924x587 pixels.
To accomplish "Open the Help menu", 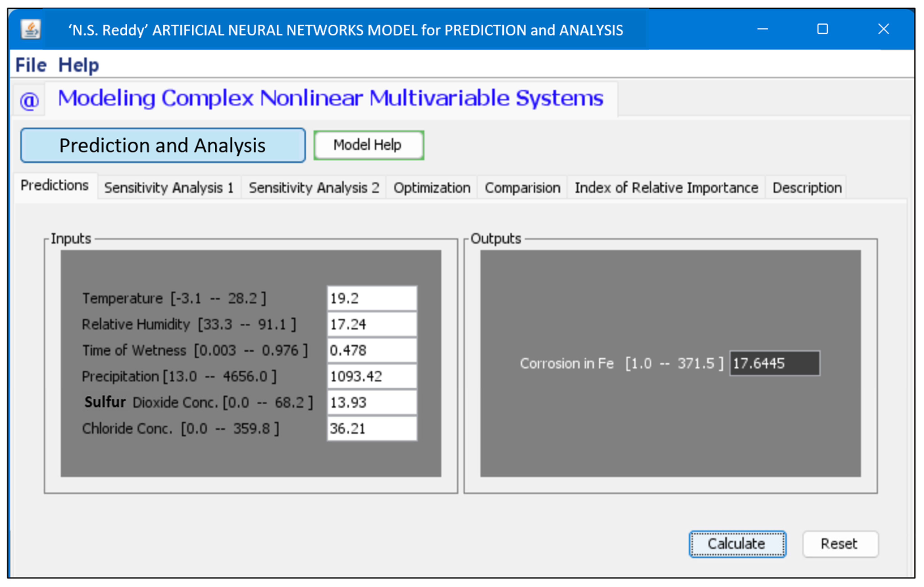I will pos(79,65).
